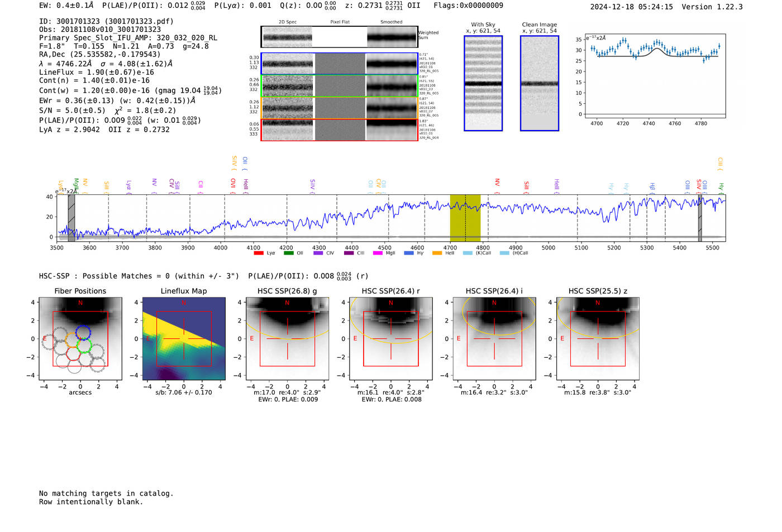
Task: Open the HSC SSP(26.4) r image
Action: click(391, 339)
